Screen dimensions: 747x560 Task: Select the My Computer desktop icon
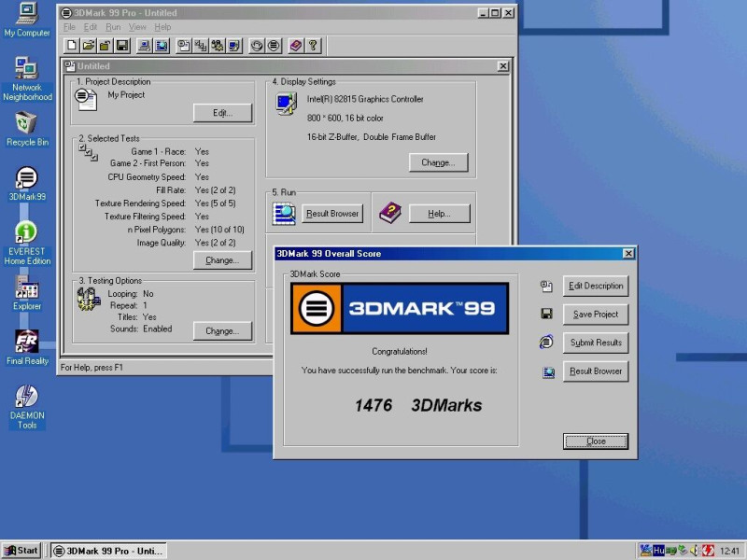pyautogui.click(x=27, y=20)
